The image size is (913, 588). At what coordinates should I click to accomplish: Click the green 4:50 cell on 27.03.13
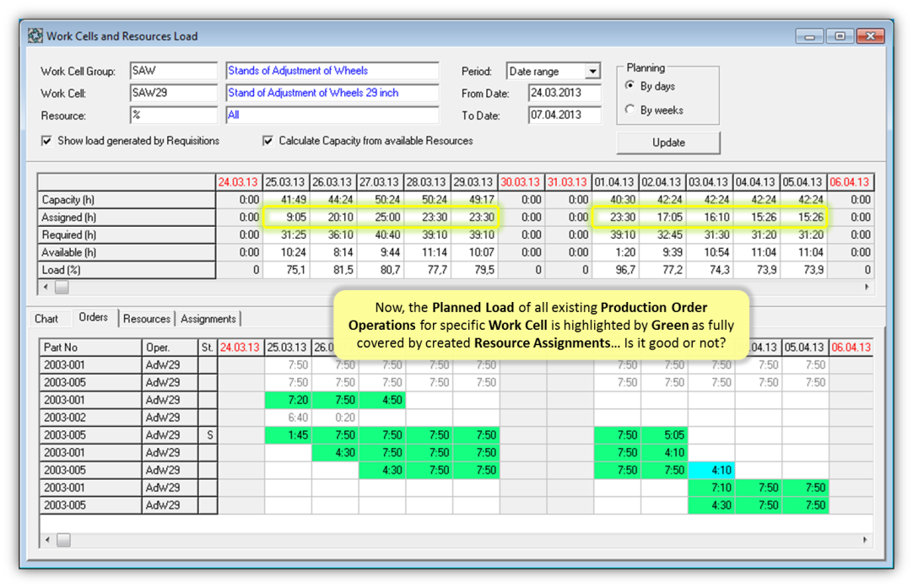pyautogui.click(x=381, y=400)
